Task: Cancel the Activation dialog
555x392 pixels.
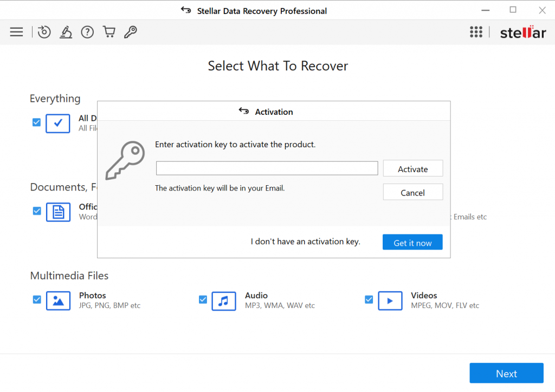Action: (412, 192)
